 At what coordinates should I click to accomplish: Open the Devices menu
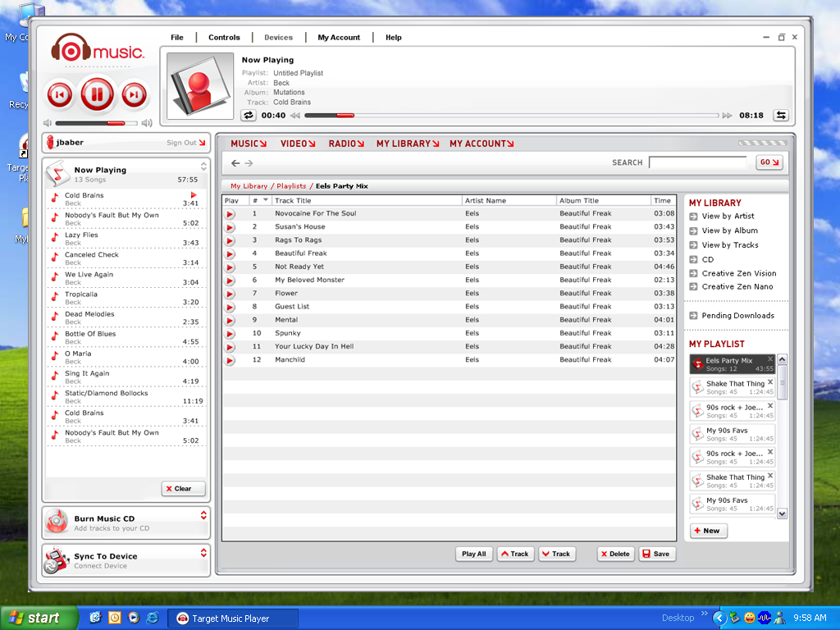pos(279,38)
